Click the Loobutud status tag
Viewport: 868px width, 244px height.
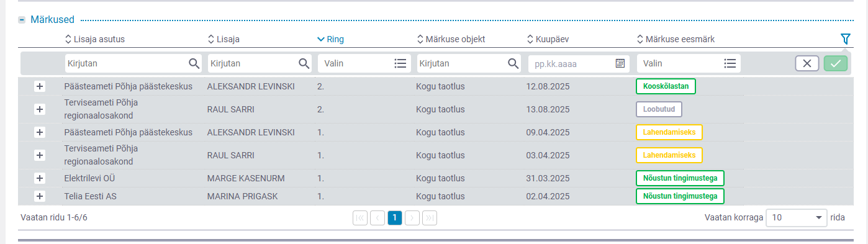coord(659,109)
